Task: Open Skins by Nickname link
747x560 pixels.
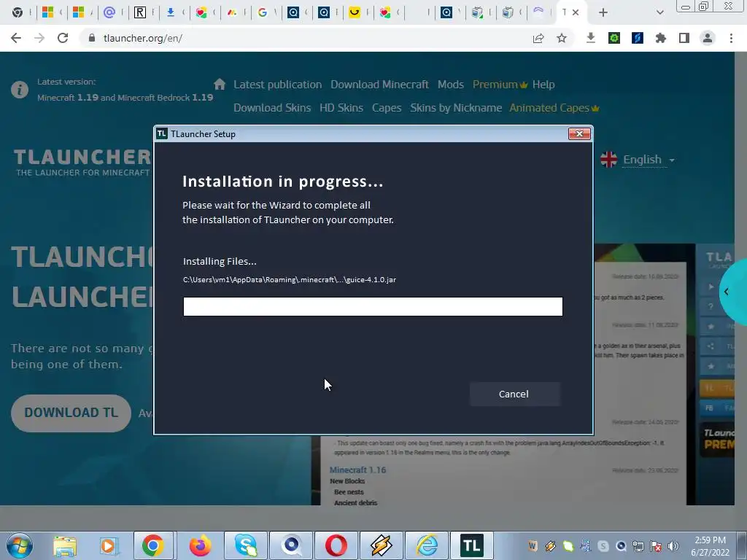Action: tap(456, 108)
